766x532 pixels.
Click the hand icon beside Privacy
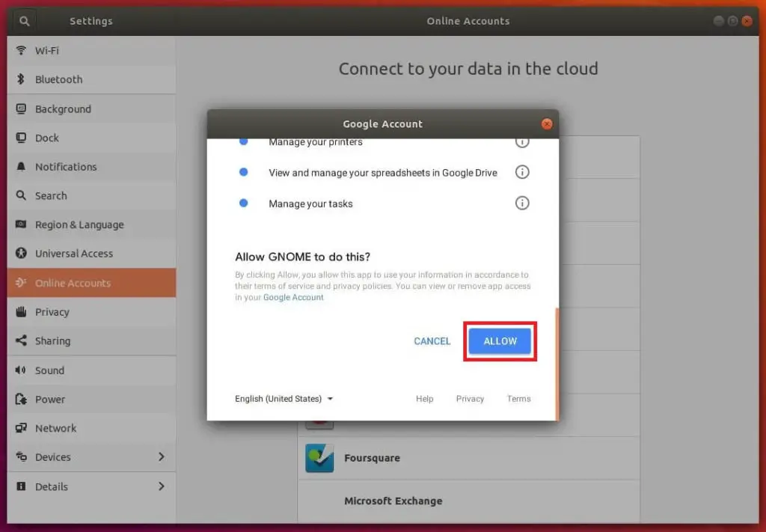[21, 311]
